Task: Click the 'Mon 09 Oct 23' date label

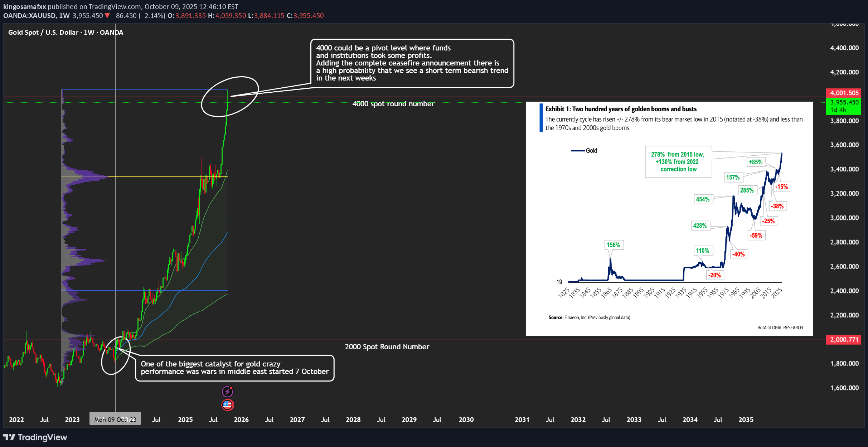Action: tap(115, 419)
